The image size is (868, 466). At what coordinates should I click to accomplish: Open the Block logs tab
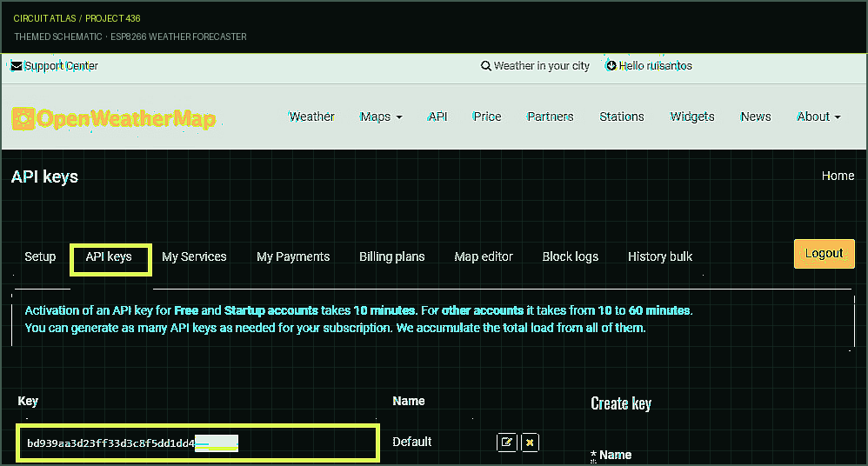(x=571, y=256)
